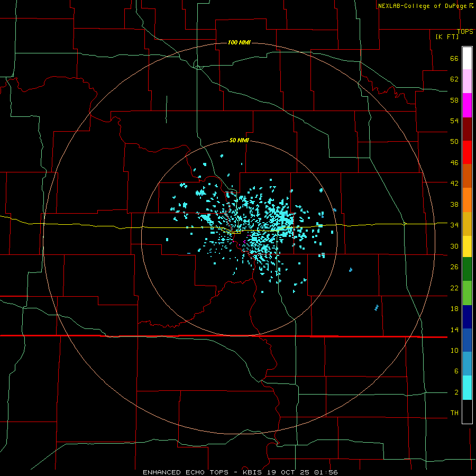Pick the cyan swatch at the scale bottom

point(467,388)
